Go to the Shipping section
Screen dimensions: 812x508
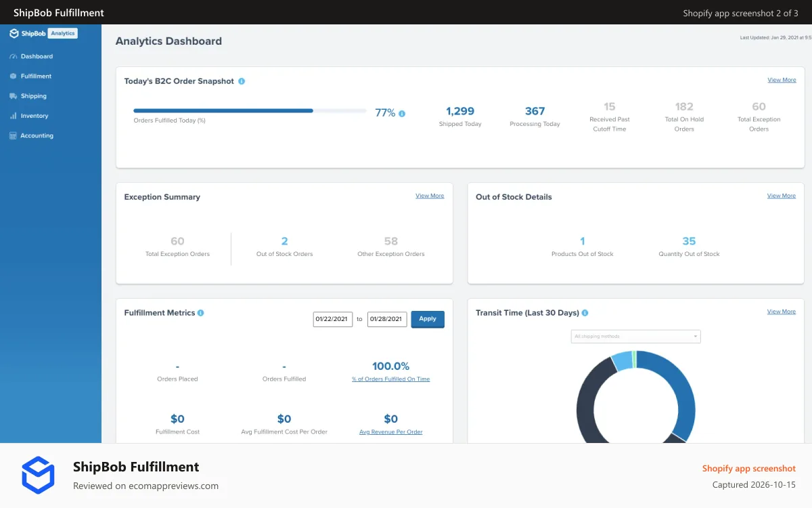point(34,96)
